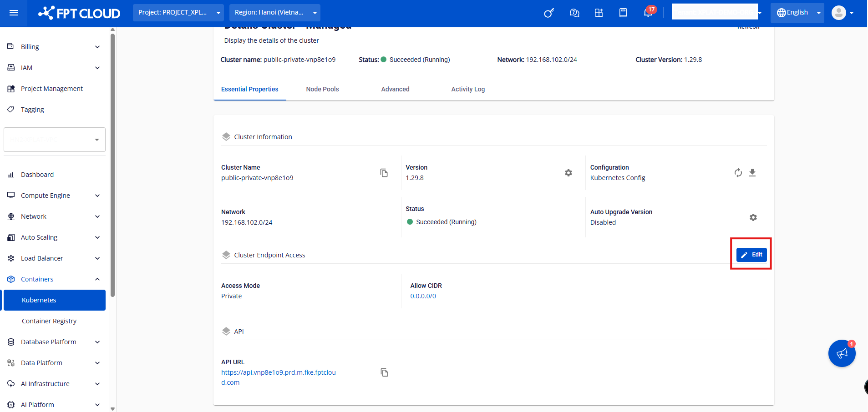Download the Kubernetes Config file
This screenshot has height=412, width=868.
pyautogui.click(x=752, y=173)
